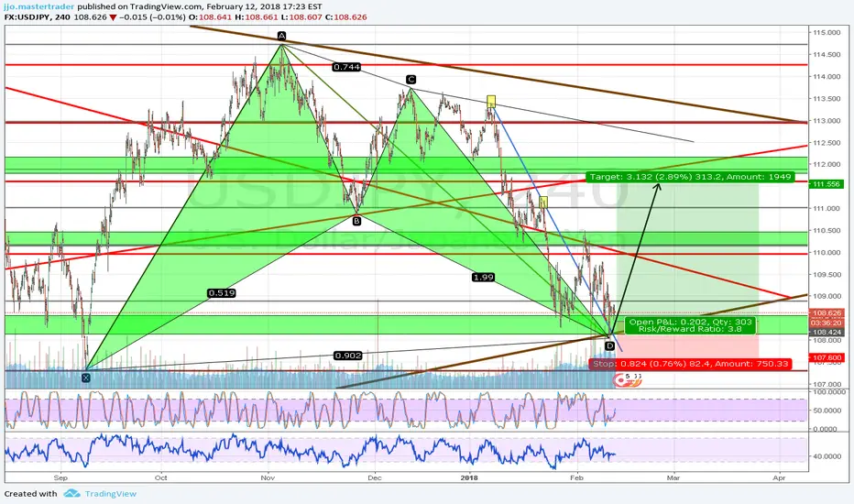
Task: Click the 0.744 ratio label
Action: coord(346,67)
